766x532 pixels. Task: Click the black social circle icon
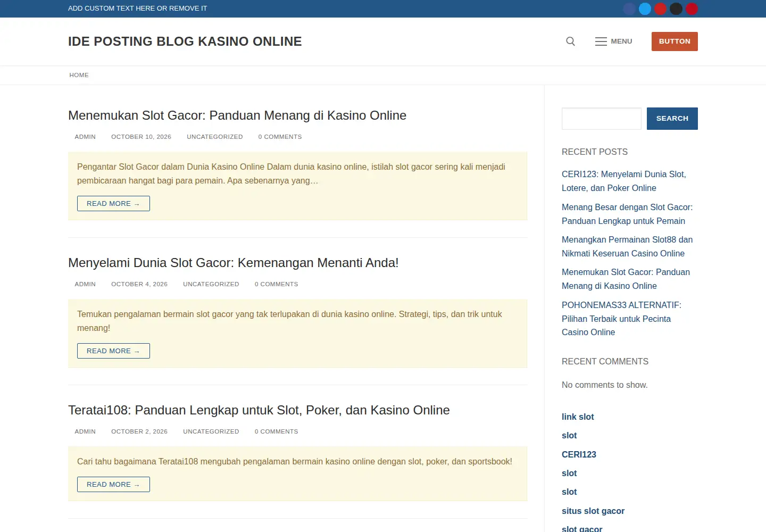point(676,9)
